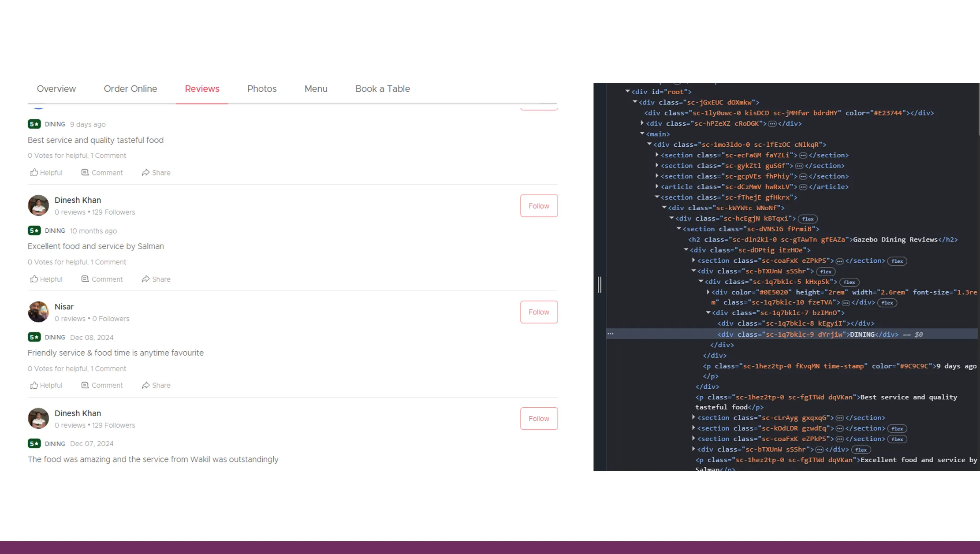The image size is (980, 554).
Task: Follow Nisar using the Follow button
Action: 539,312
